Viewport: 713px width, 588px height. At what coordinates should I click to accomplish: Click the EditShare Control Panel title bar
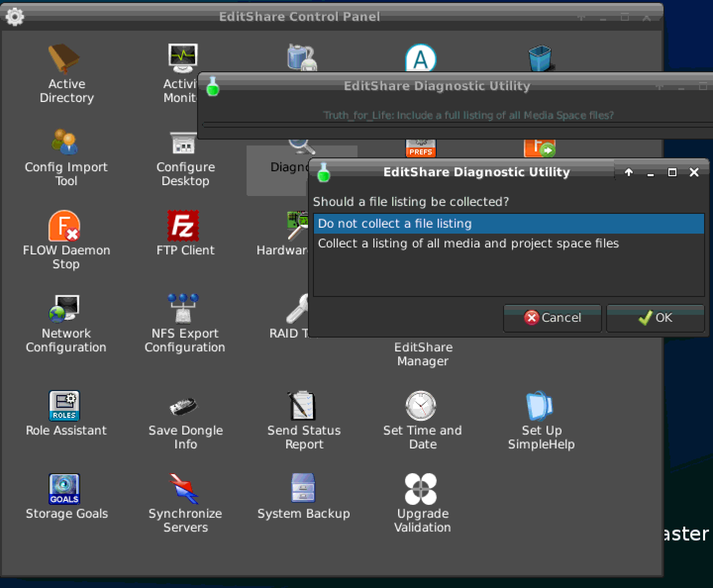point(300,17)
